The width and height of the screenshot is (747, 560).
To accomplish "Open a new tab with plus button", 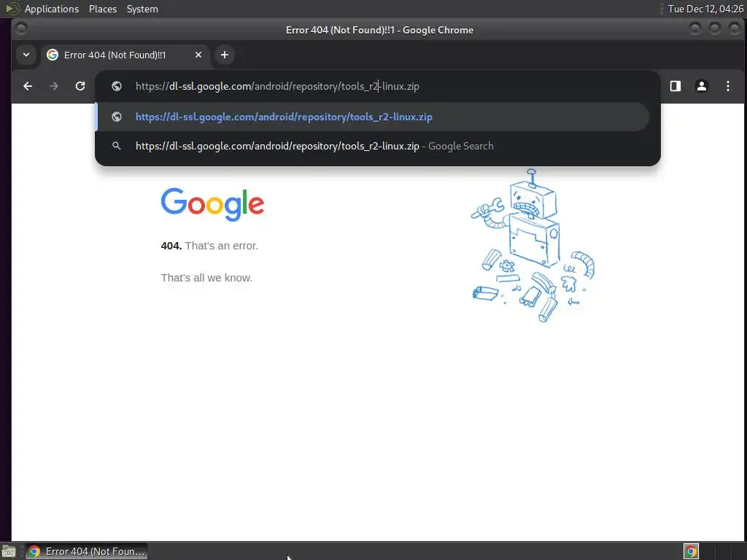I will point(225,55).
